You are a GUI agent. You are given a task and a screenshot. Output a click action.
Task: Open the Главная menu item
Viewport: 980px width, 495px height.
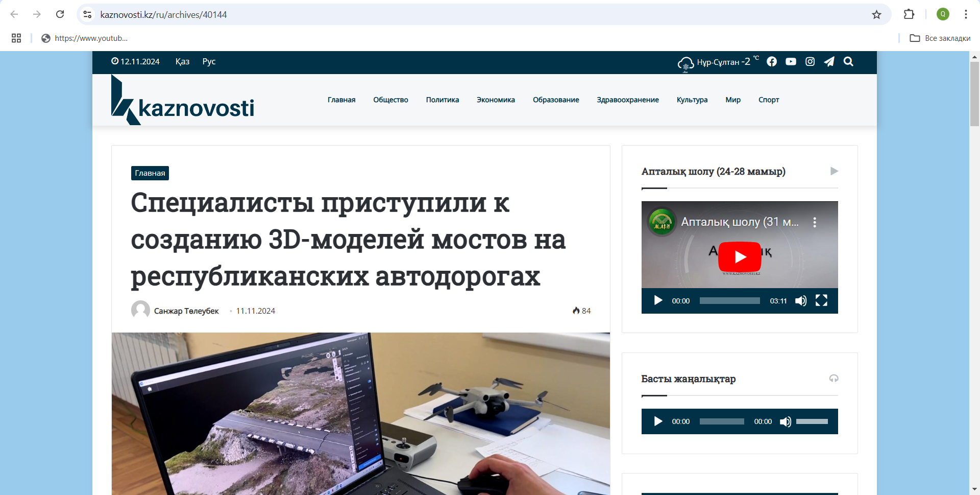(x=341, y=100)
